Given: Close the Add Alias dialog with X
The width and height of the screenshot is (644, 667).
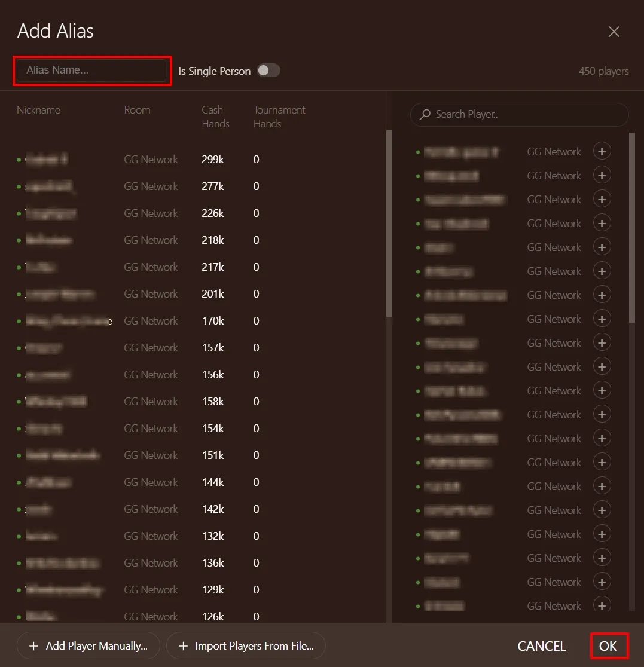Looking at the screenshot, I should (x=614, y=32).
